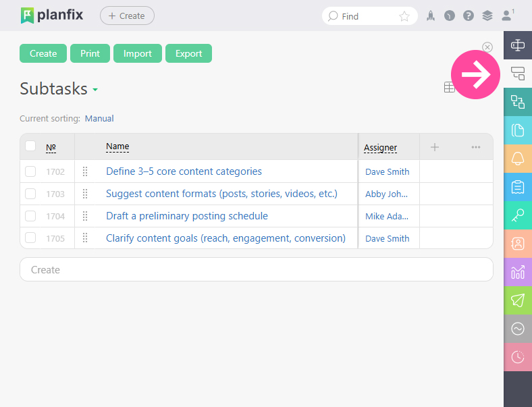532x407 pixels.
Task: Sort by the Name column header
Action: tap(117, 146)
